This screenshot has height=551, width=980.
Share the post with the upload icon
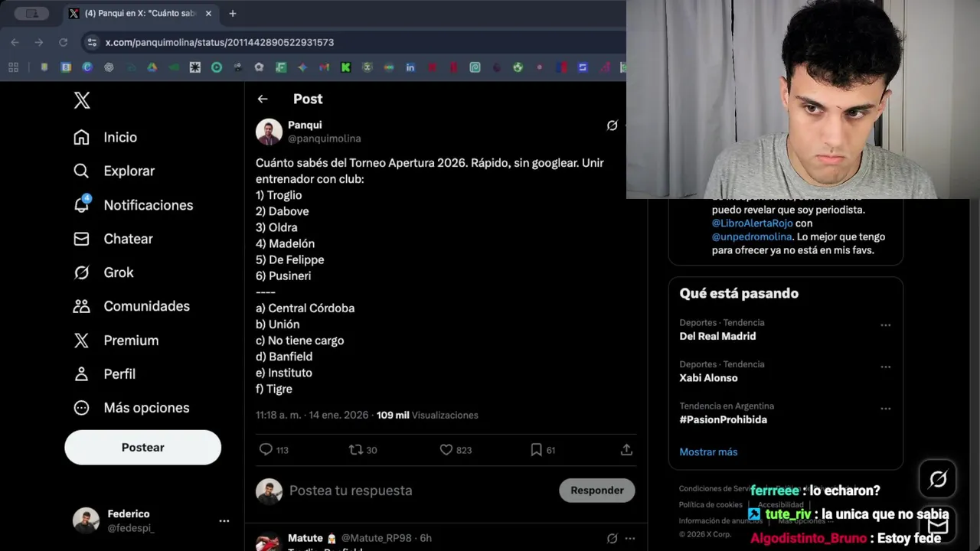pyautogui.click(x=626, y=450)
